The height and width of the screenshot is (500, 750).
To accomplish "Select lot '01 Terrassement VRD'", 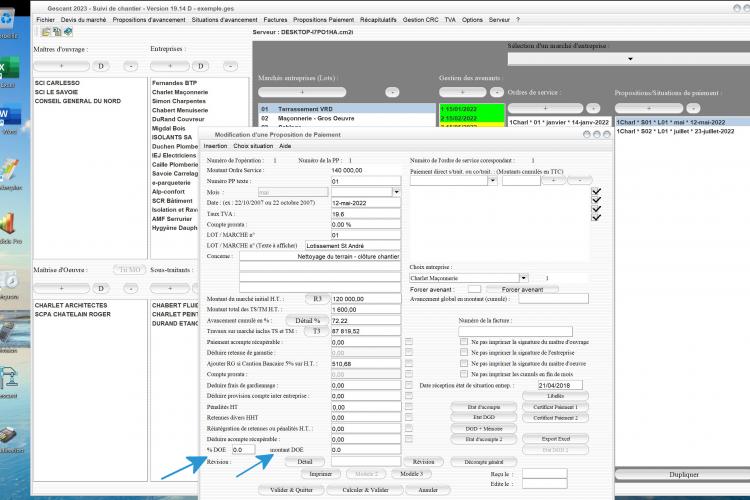I will [347, 109].
